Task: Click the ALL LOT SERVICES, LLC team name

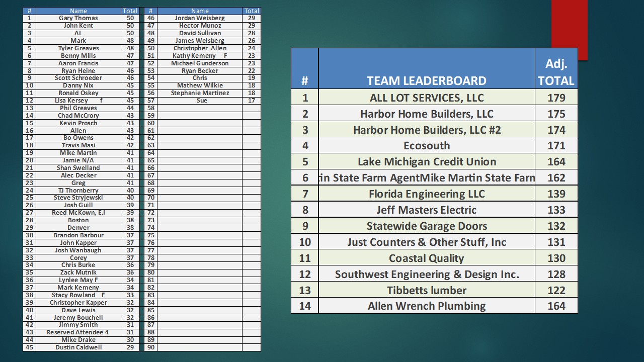Action: click(x=426, y=98)
